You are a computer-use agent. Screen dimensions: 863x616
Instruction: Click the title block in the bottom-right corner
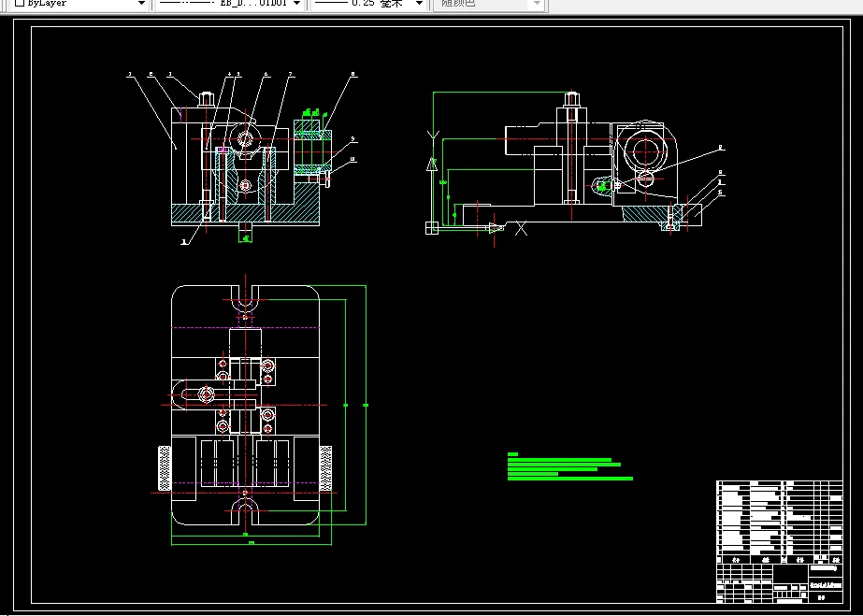778,581
